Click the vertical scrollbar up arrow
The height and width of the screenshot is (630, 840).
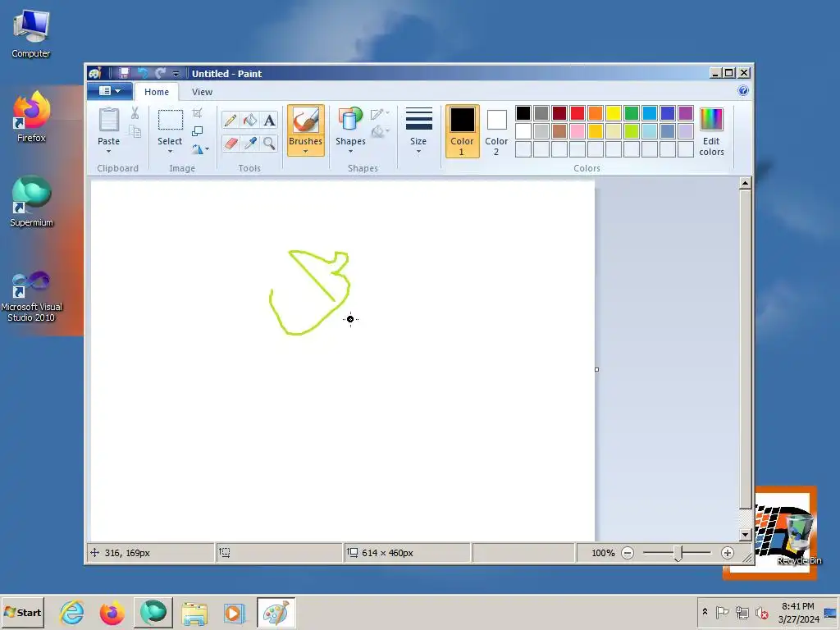point(745,184)
